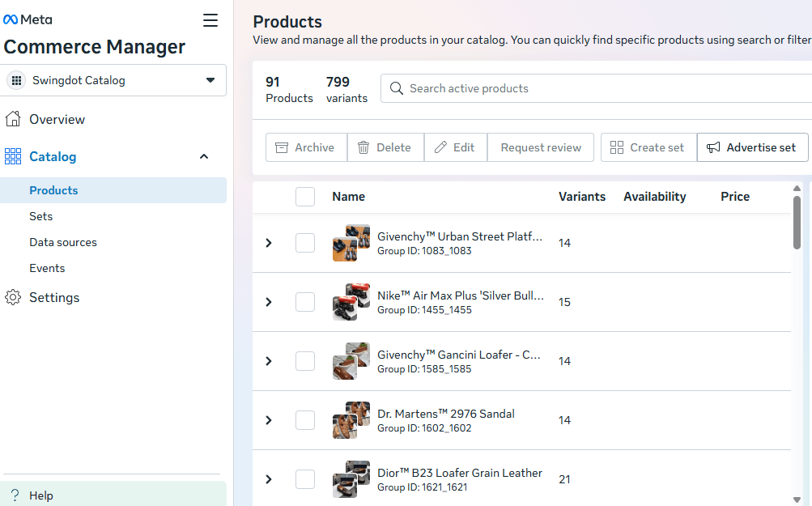Click the Archive box icon
The image size is (812, 506).
pos(282,147)
